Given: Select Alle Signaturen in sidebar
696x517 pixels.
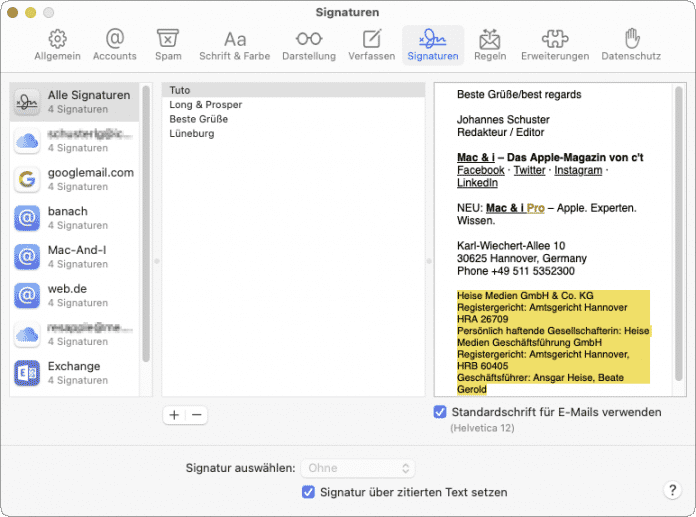Looking at the screenshot, I should (x=75, y=102).
